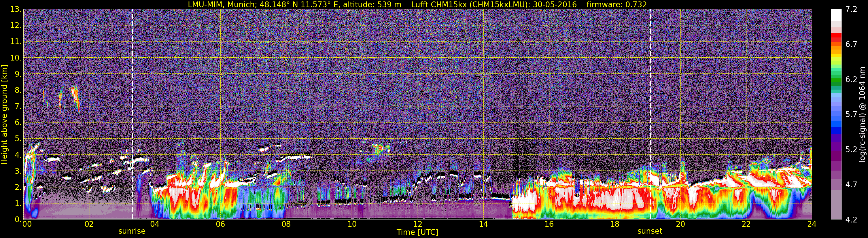Click the '7.' height tick label

(18, 107)
